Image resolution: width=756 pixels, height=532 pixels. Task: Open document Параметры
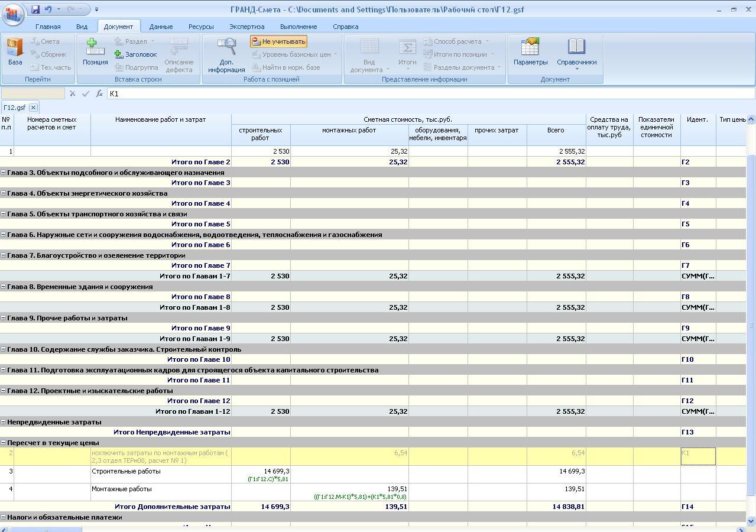[x=530, y=52]
